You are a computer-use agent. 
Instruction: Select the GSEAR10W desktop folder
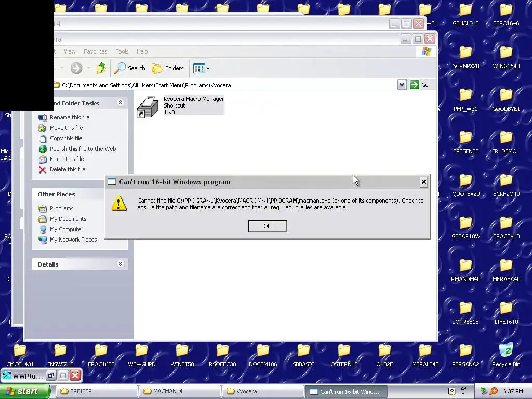click(465, 228)
